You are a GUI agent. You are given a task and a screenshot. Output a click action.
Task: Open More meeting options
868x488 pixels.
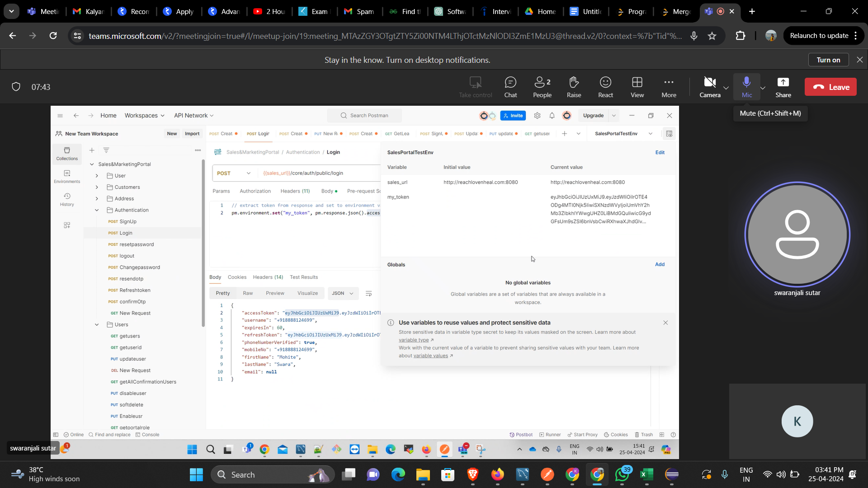[669, 87]
